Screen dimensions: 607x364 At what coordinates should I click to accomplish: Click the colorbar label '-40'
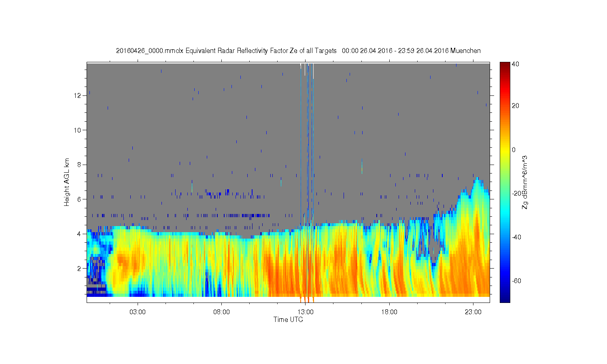point(516,237)
